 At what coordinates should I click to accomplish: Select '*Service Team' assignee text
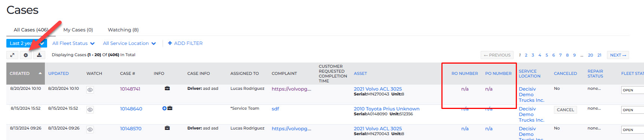(x=245, y=109)
